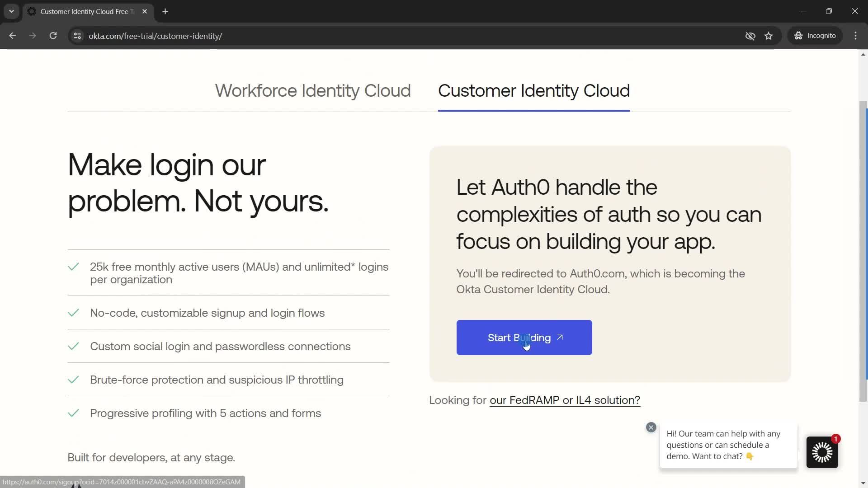868x488 pixels.
Task: Click text '25k free monthly active users'
Action: 239,273
